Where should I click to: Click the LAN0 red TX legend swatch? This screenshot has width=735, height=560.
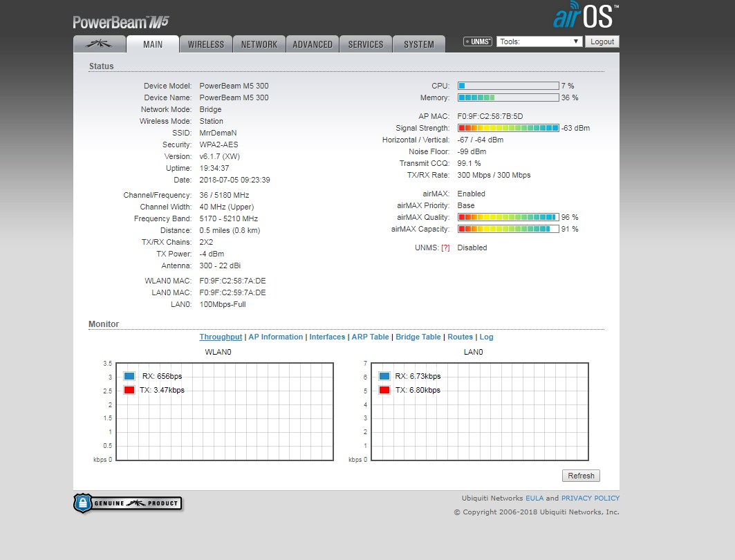[384, 390]
